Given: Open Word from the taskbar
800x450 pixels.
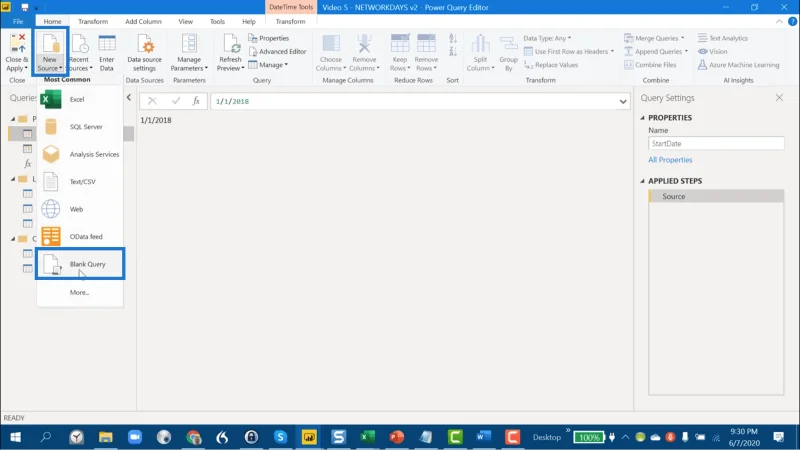Looking at the screenshot, I should 483,437.
